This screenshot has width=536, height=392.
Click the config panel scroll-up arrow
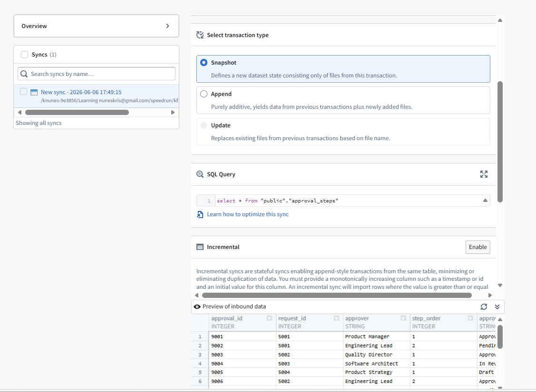pyautogui.click(x=500, y=20)
